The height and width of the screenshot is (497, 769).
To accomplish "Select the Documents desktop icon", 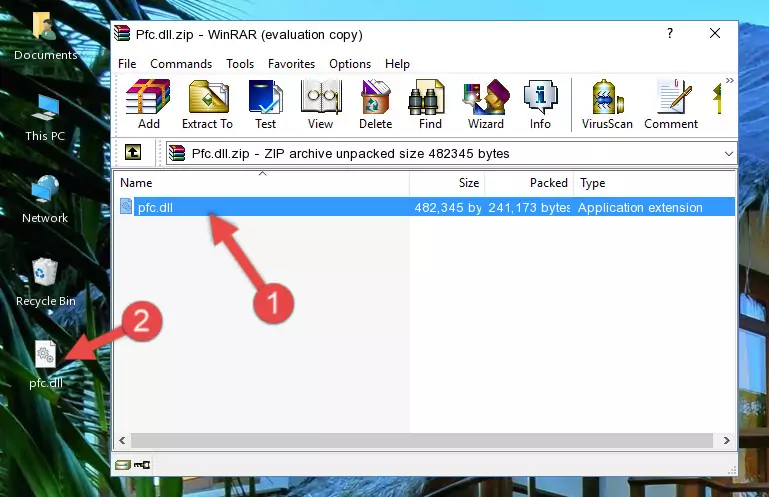I will pos(46,36).
